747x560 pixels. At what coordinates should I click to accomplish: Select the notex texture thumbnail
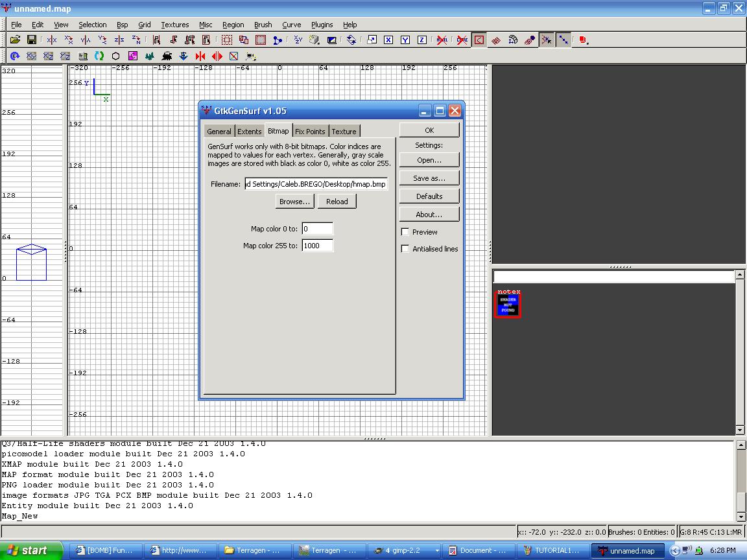508,306
